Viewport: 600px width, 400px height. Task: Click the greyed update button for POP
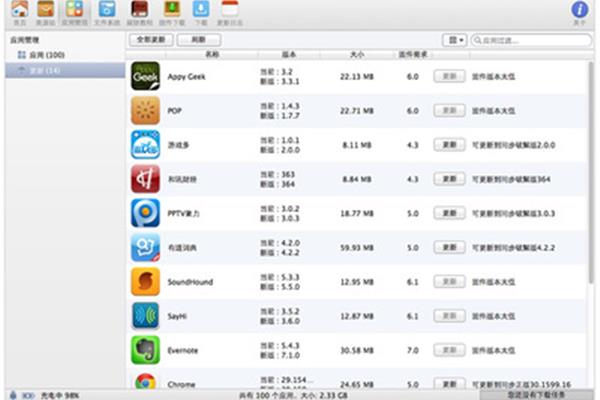(449, 111)
